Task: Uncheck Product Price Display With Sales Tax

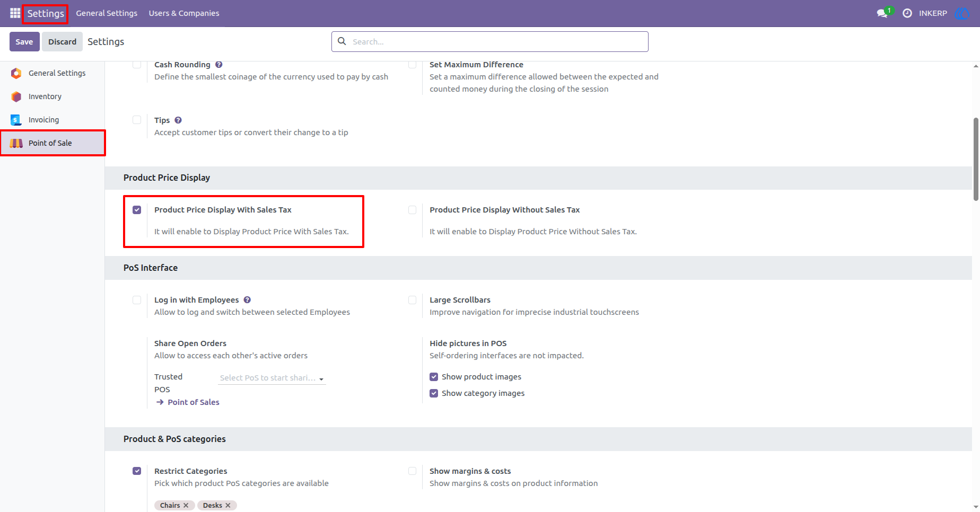Action: (x=137, y=210)
